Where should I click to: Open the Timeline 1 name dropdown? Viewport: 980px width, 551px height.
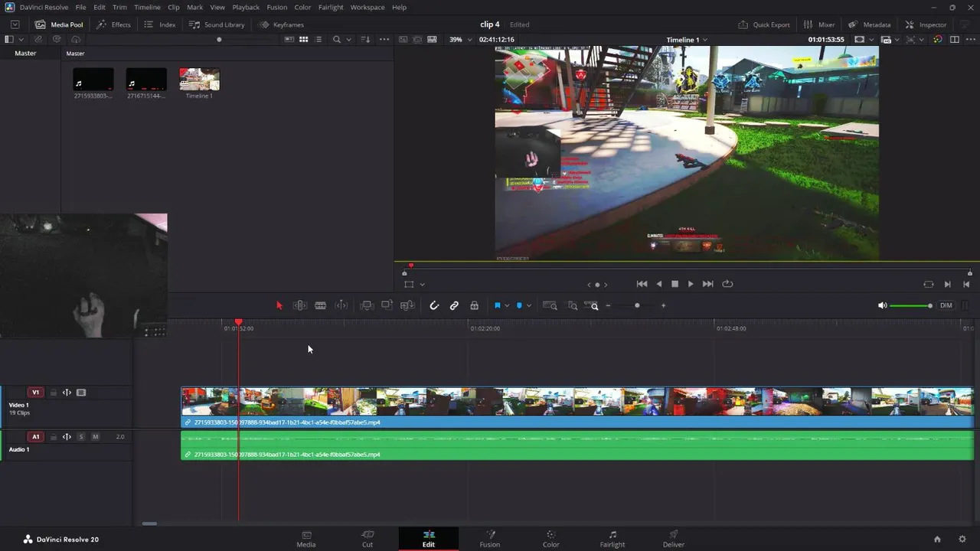[687, 39]
